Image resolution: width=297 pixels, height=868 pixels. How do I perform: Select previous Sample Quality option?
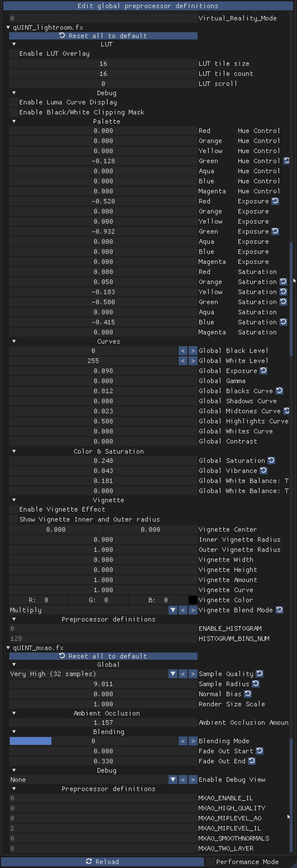[183, 674]
